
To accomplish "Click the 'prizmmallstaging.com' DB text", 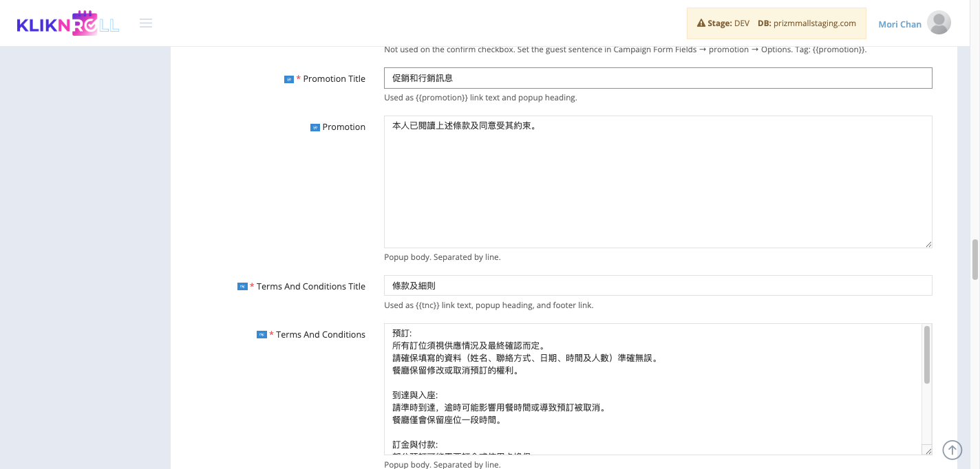I will pos(816,23).
